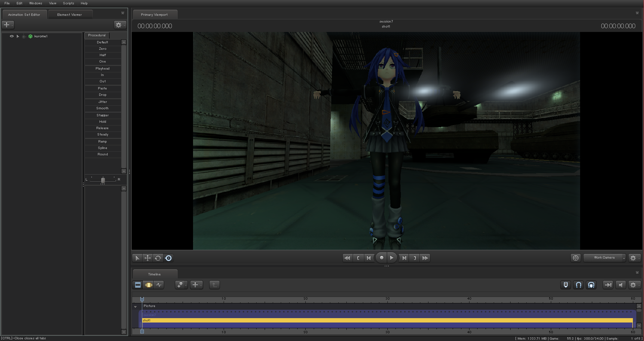Open the Clip Editor mode in timeline
The height and width of the screenshot is (341, 644).
(x=138, y=285)
